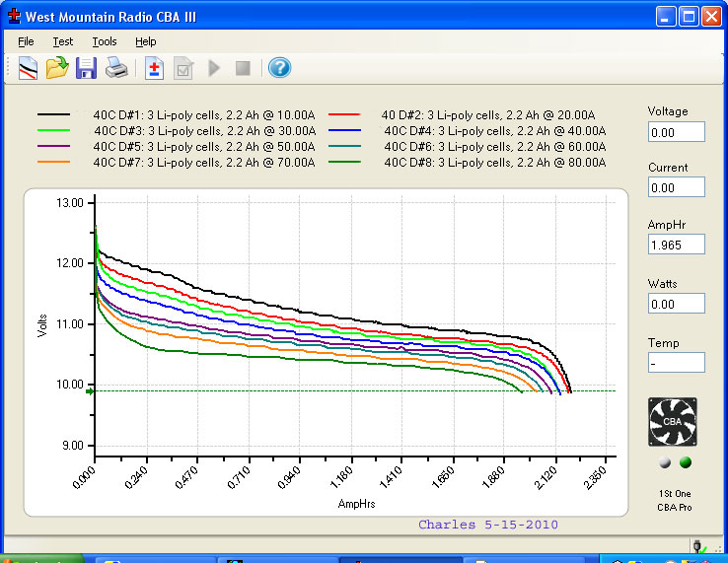Open the Help menu
728x563 pixels.
146,41
